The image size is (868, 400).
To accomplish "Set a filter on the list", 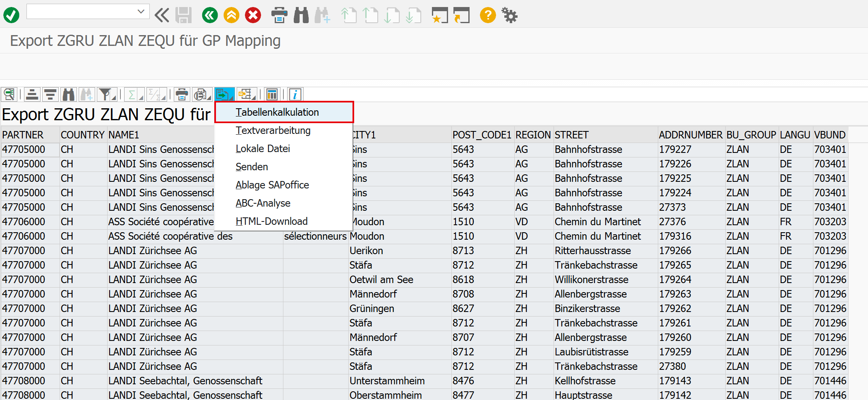I will pyautogui.click(x=104, y=94).
